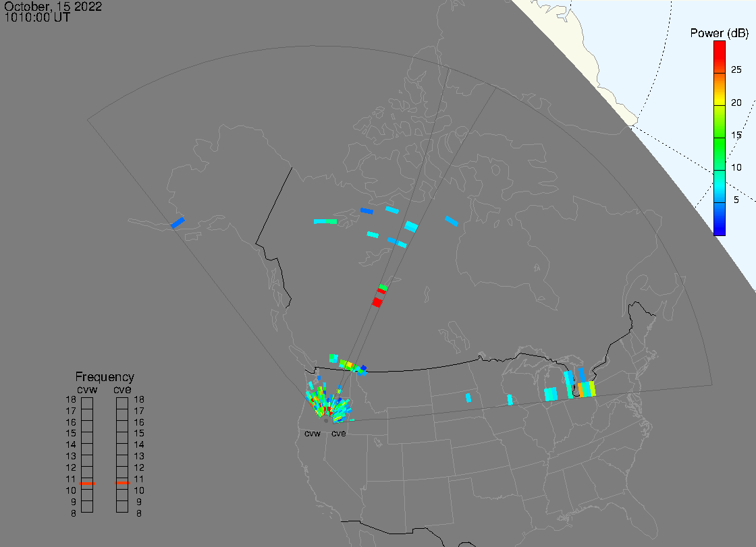This screenshot has height=547, width=756.
Task: Click the 'cve' radar station label on the map
Action: coord(338,434)
